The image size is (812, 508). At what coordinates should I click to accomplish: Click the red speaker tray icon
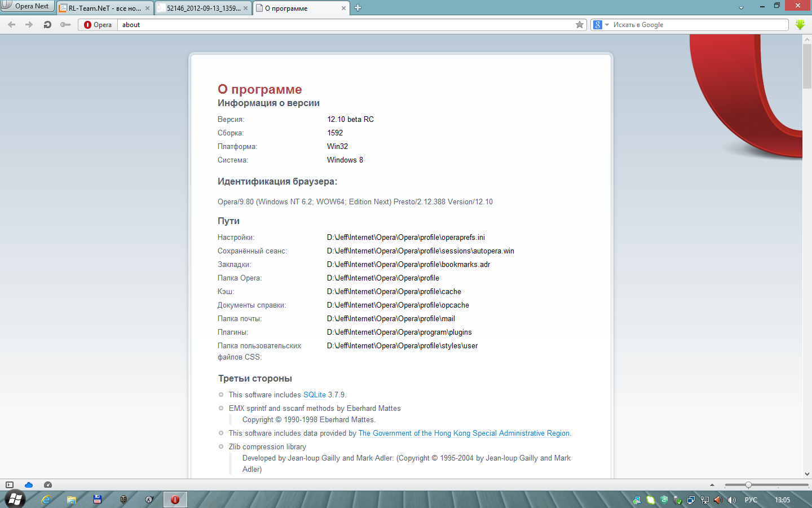718,500
